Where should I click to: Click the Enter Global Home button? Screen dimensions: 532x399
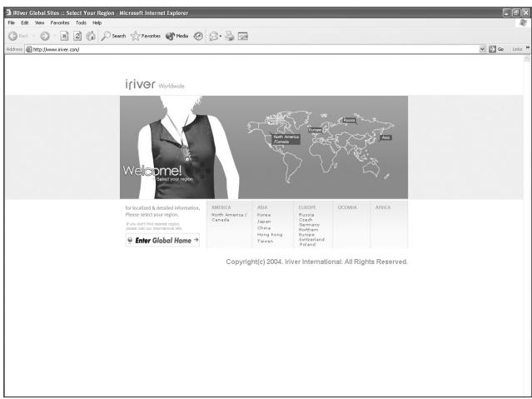(162, 240)
